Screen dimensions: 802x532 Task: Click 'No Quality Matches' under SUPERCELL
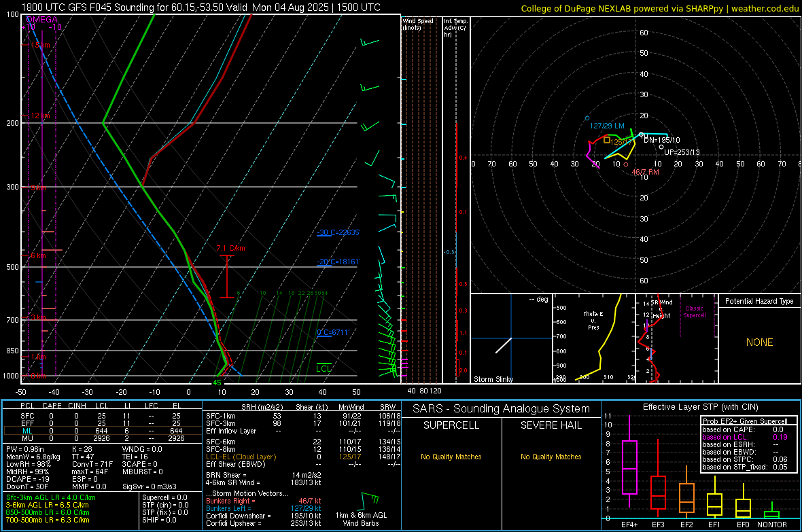pos(451,457)
